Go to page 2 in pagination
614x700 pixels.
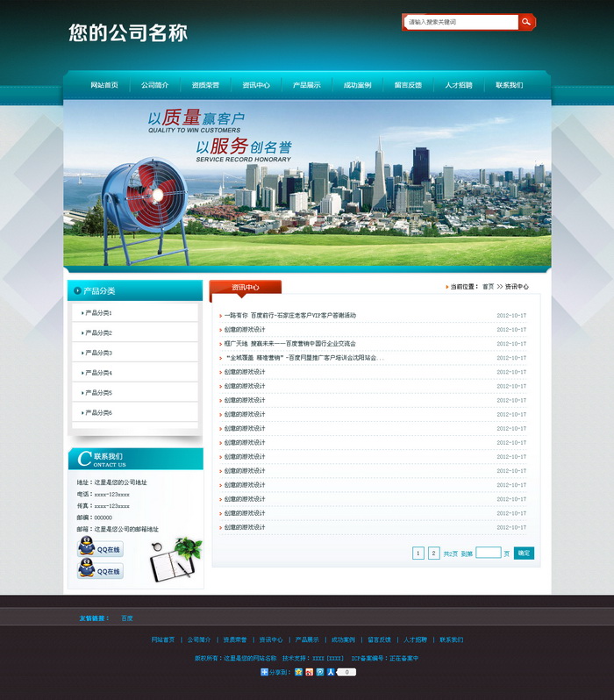(433, 554)
